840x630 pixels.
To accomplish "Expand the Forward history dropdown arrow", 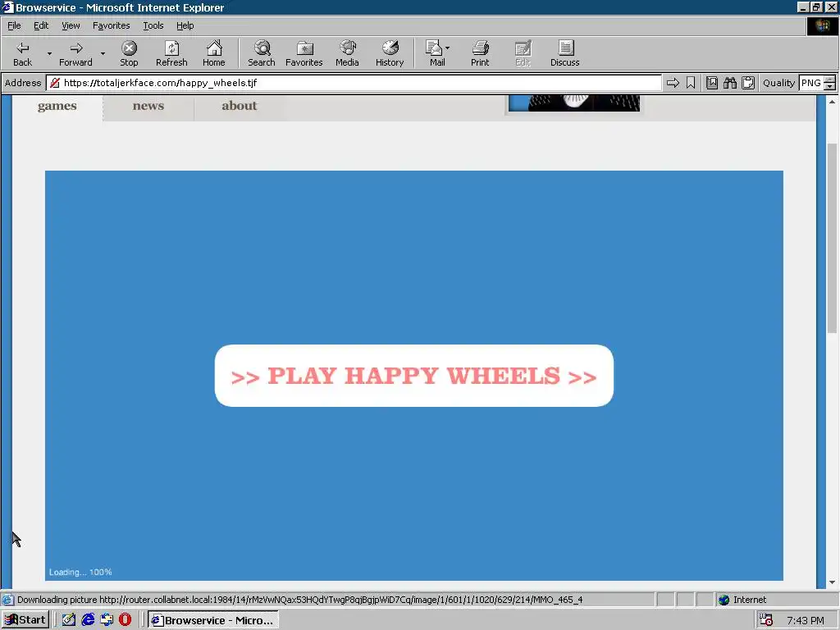I will 103,53.
